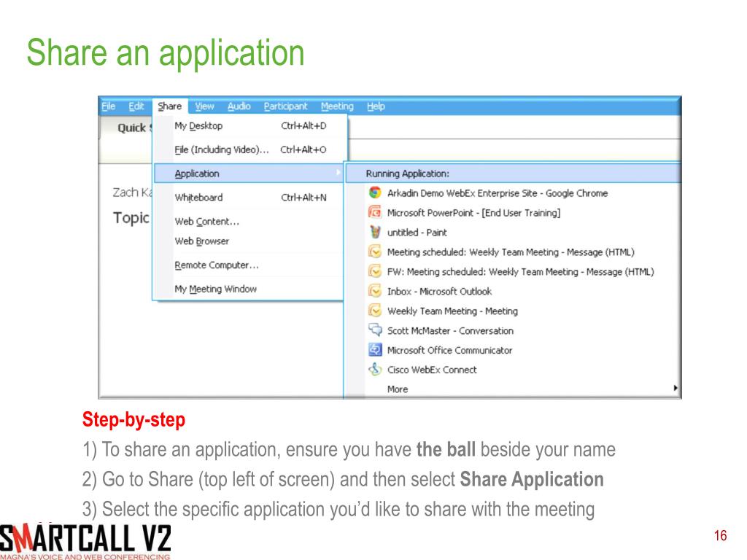Click the Paint icon beside untitled - Paint
This screenshot has height=560, width=747.
(x=375, y=232)
